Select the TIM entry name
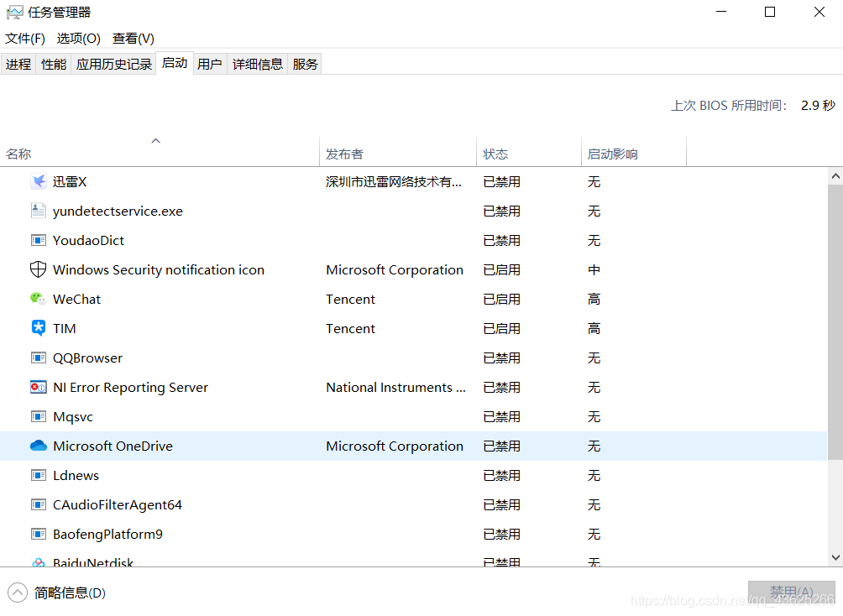 [64, 328]
